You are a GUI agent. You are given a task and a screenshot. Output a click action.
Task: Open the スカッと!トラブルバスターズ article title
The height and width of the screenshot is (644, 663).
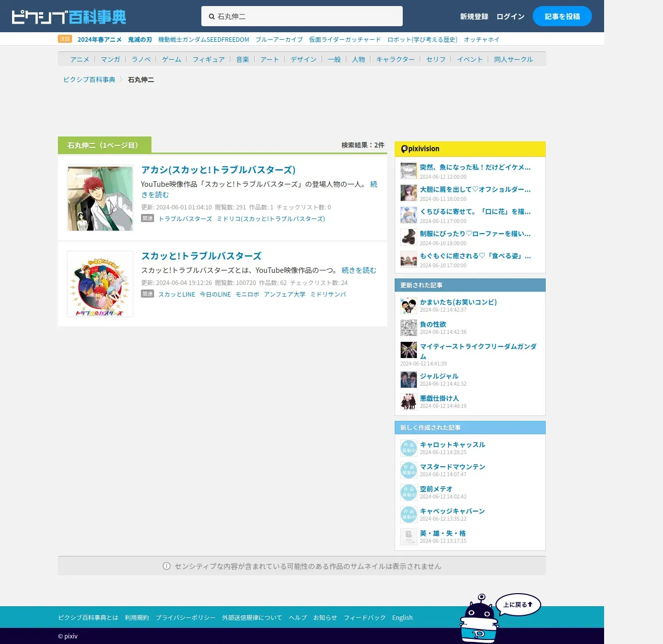point(201,256)
